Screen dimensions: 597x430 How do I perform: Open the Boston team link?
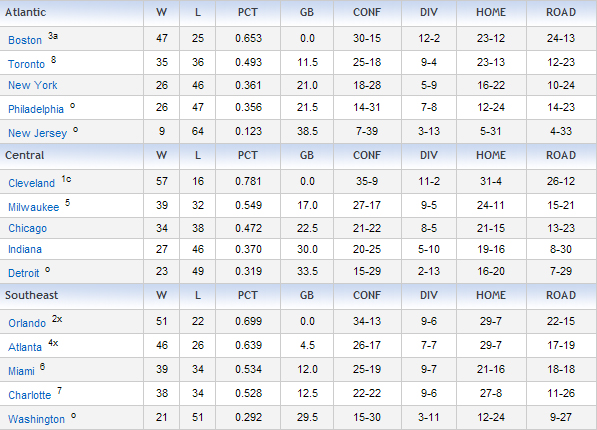pyautogui.click(x=25, y=40)
